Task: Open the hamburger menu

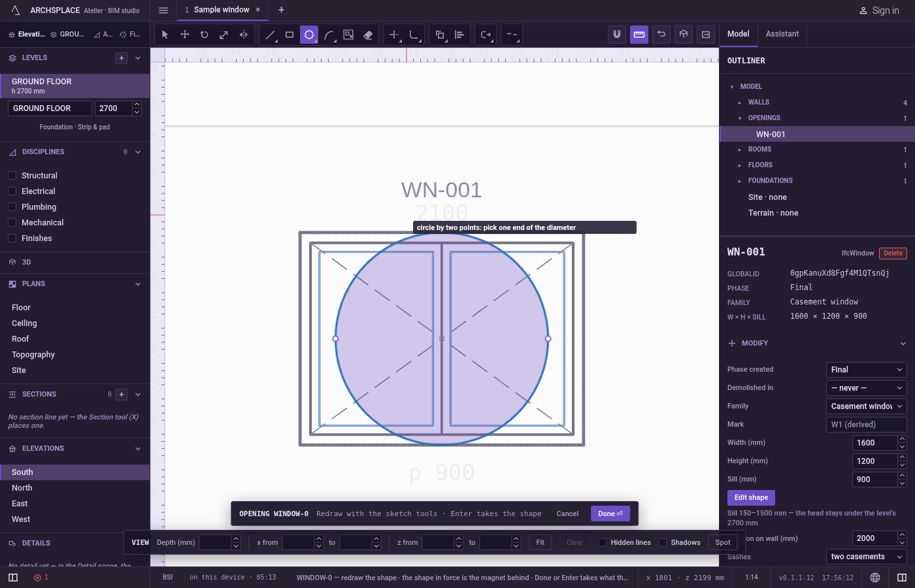Action: pos(163,10)
